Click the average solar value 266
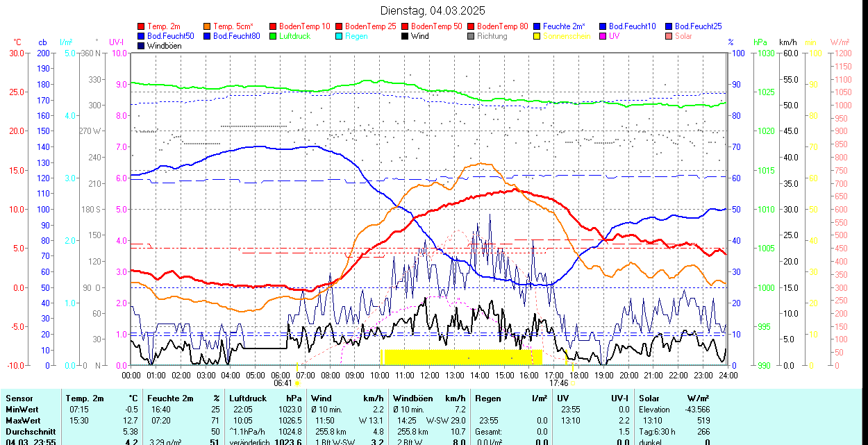The height and width of the screenshot is (445, 868). coord(703,431)
